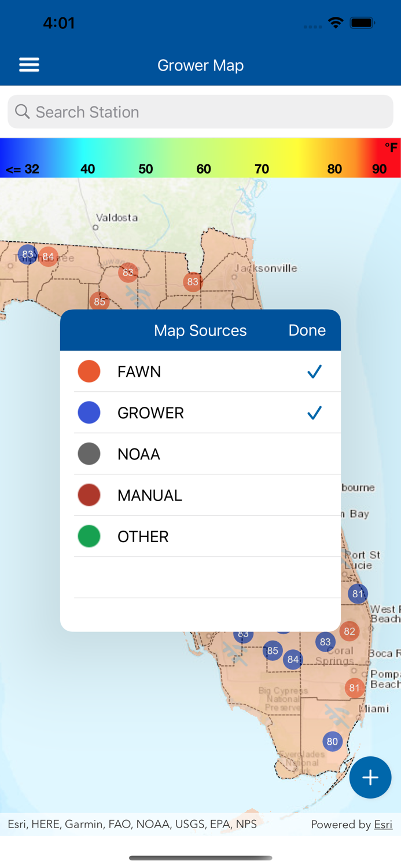Screen dimensions: 401x868
Task: Tap the blue 85 station marker
Action: click(x=273, y=650)
